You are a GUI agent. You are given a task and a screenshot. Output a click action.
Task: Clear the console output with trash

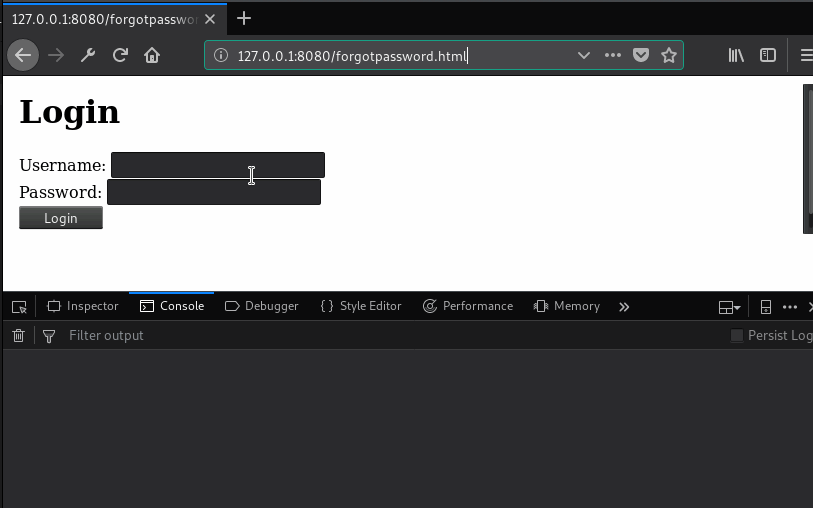tap(19, 335)
